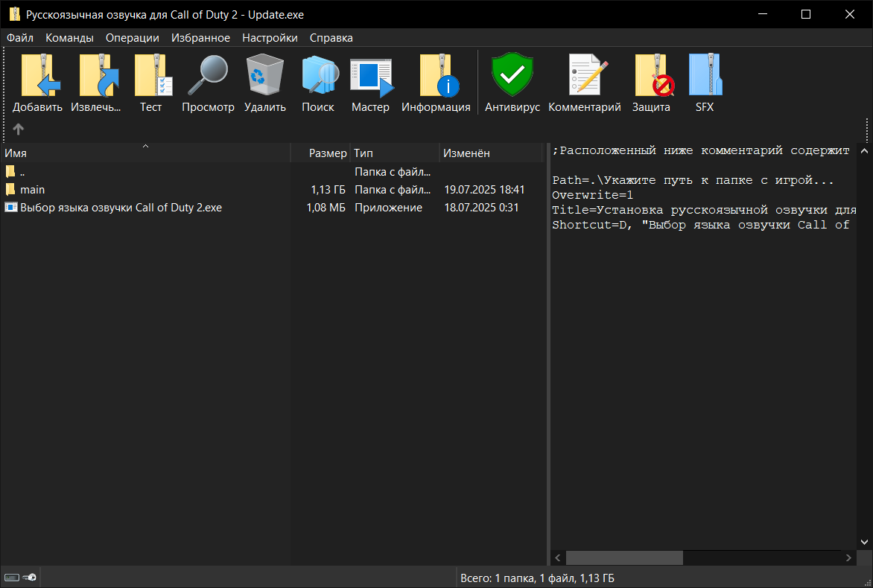
Task: Sort by Тип column header
Action: point(395,153)
